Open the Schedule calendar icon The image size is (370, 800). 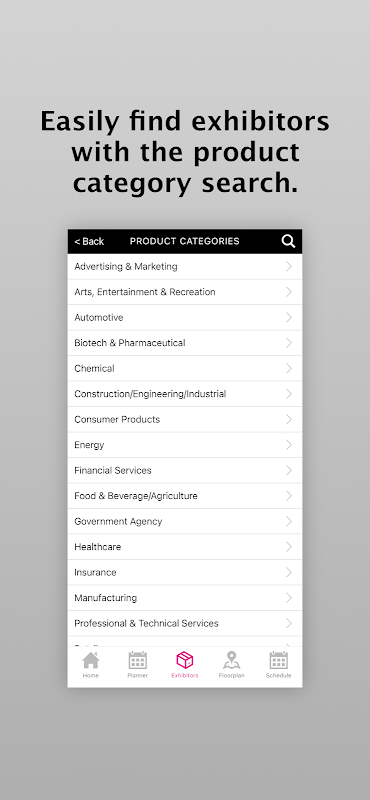(x=279, y=660)
